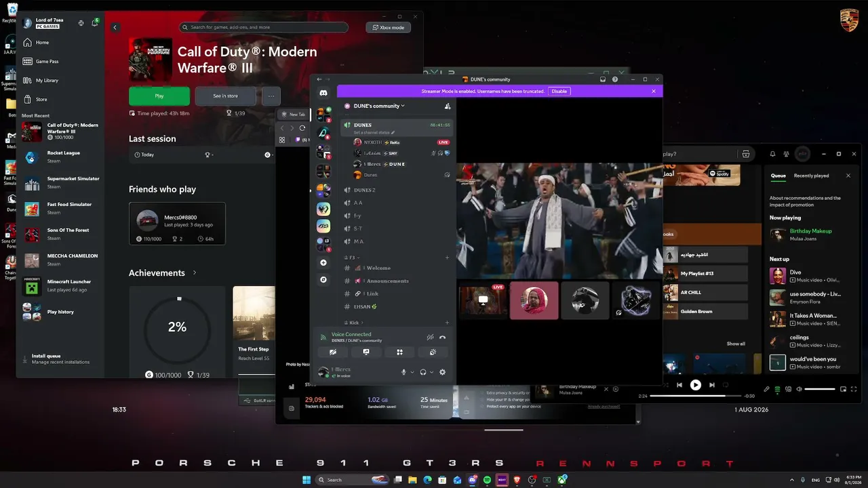Image resolution: width=868 pixels, height=488 pixels.
Task: Go back using the Xbox app back arrow
Action: coord(115,28)
